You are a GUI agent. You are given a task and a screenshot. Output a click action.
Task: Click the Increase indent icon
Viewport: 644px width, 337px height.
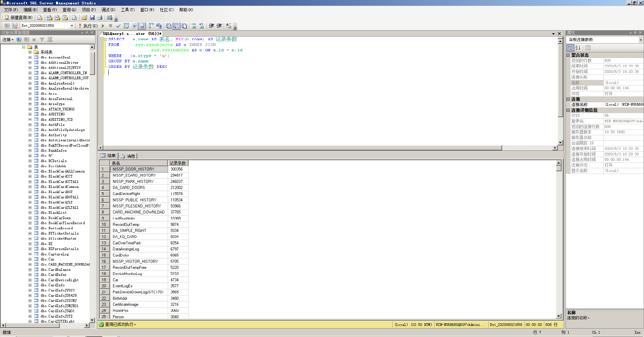coord(219,26)
